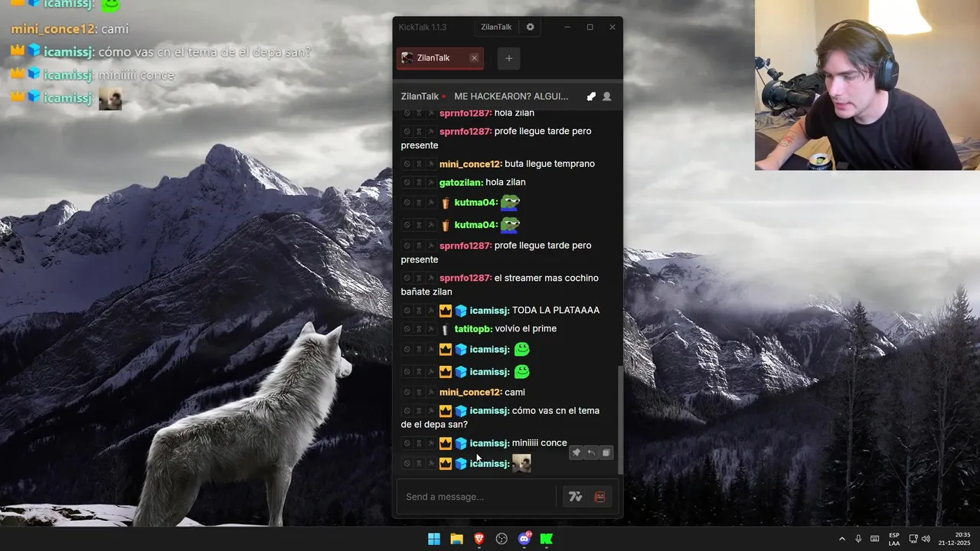Click blue cube badge on 'miniiiii conce' message
The image size is (980, 551).
[x=461, y=443]
